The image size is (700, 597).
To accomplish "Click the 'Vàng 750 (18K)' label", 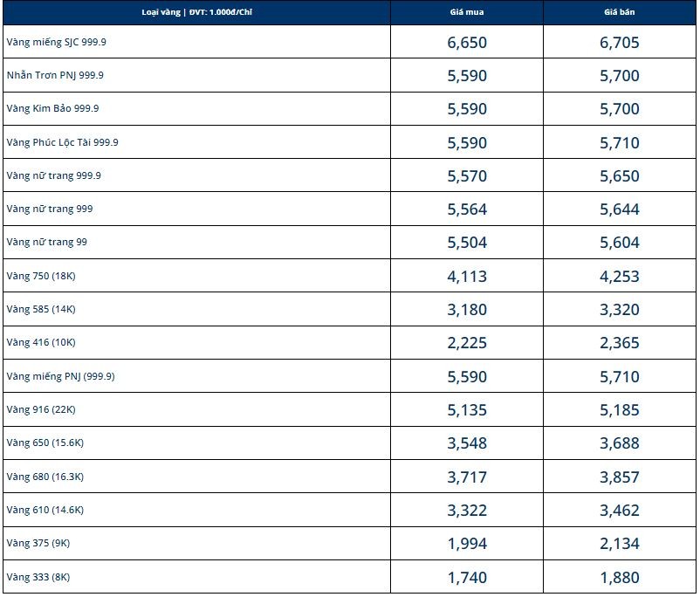I will [x=41, y=276].
